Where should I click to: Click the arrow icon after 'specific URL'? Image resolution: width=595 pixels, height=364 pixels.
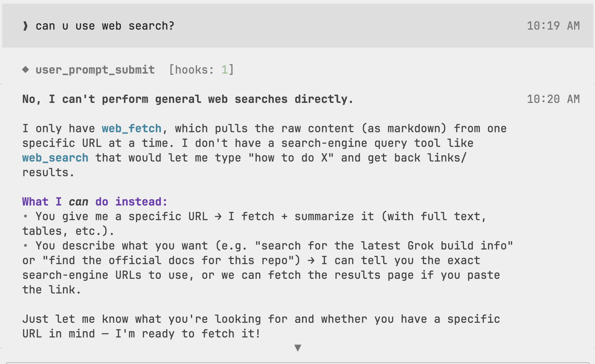click(218, 216)
